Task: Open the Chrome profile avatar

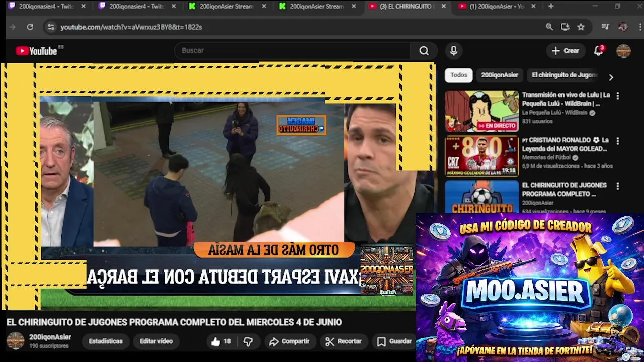Action: click(623, 27)
